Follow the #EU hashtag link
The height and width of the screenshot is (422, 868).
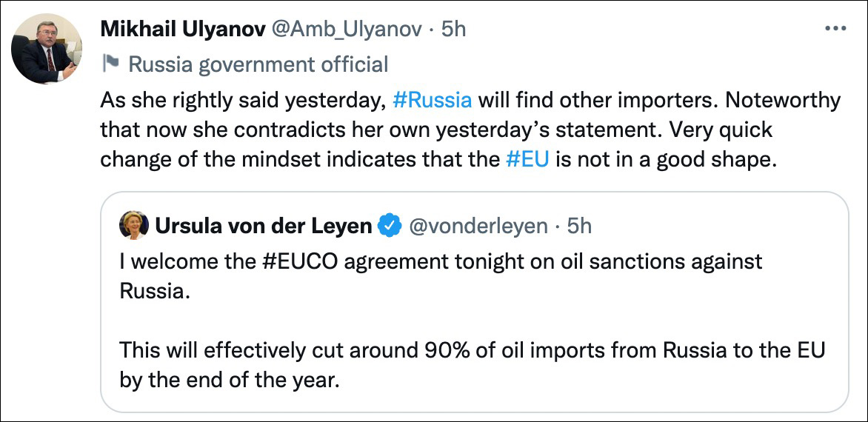pyautogui.click(x=527, y=161)
